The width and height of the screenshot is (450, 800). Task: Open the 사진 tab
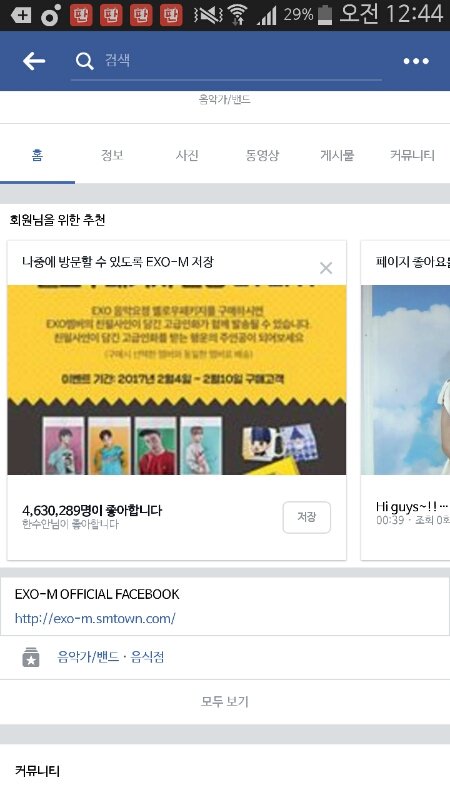[187, 155]
